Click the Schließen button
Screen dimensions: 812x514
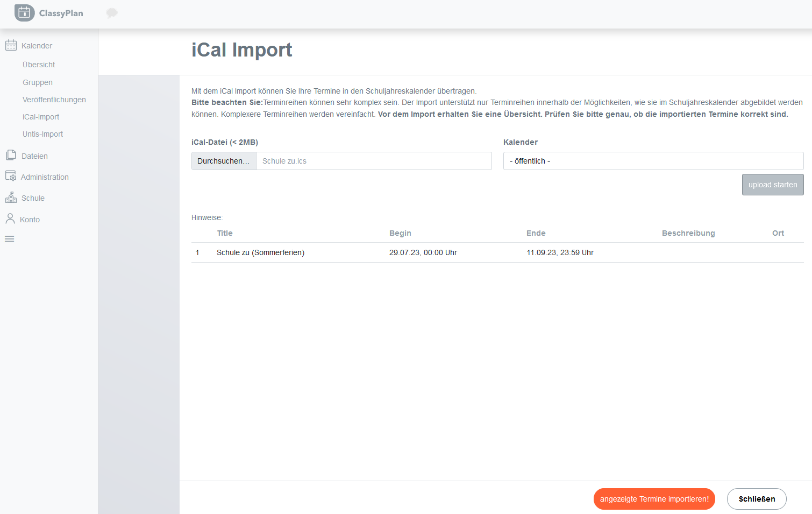coord(757,499)
